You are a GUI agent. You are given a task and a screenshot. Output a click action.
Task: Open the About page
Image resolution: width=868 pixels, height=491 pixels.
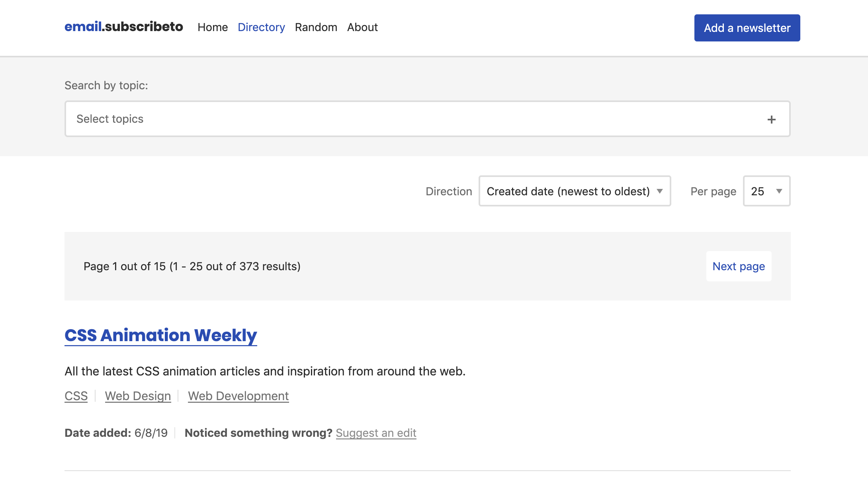click(x=362, y=27)
